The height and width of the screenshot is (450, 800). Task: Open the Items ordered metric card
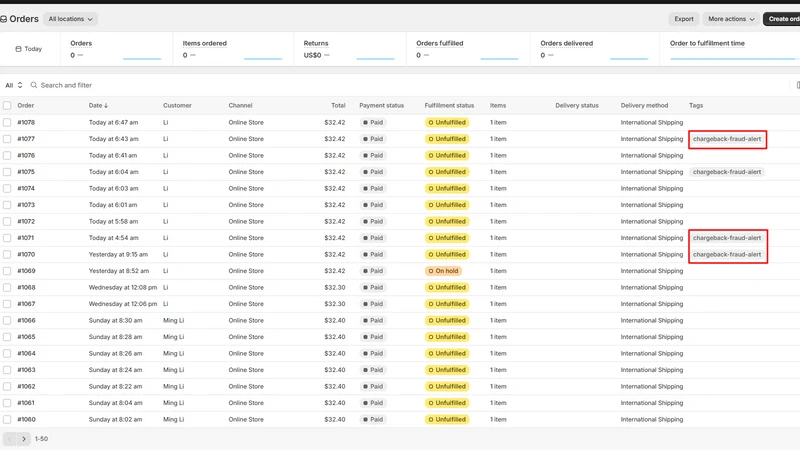(233, 49)
